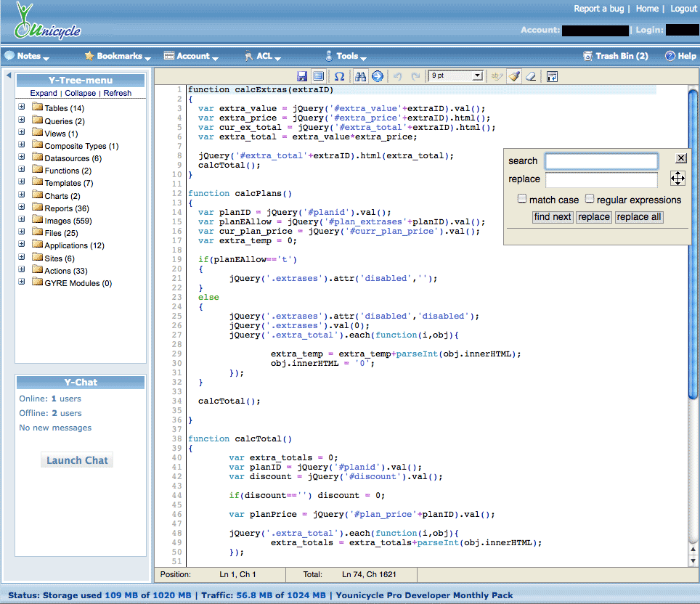
Task: Open the 9 pt font size dropdown
Action: 456,76
